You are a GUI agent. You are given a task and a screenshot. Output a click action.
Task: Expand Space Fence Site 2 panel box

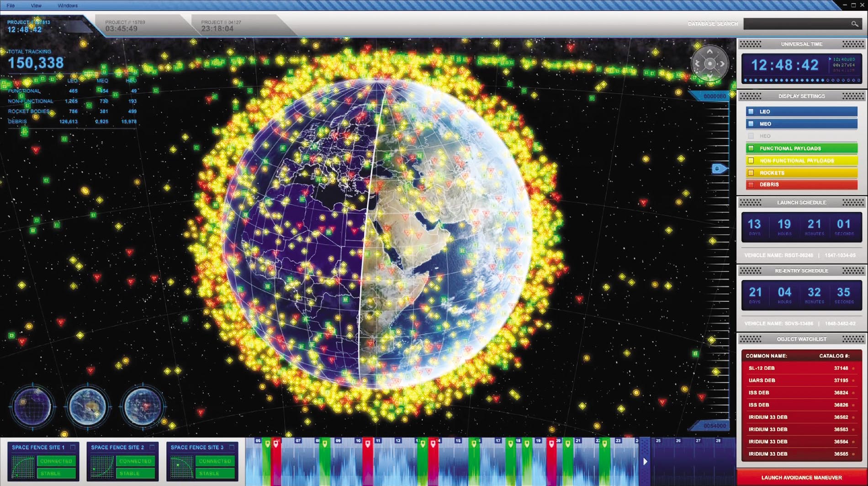pyautogui.click(x=152, y=447)
